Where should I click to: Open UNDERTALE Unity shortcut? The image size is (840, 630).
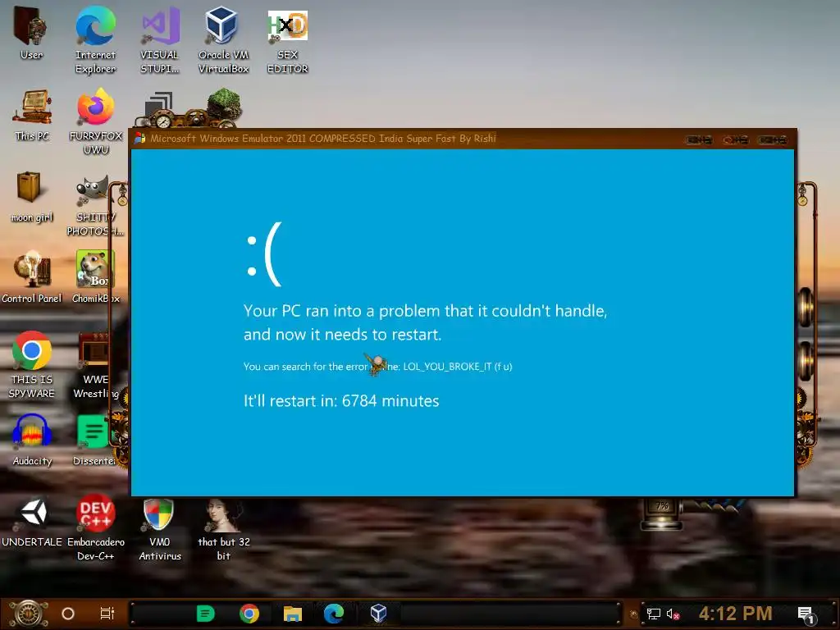[x=32, y=522]
